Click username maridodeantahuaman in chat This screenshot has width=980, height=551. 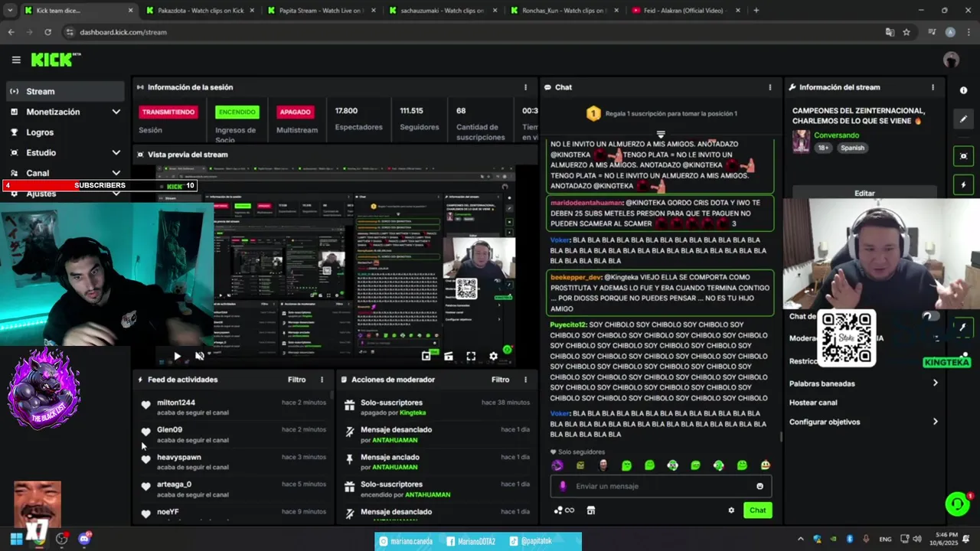[x=586, y=203]
